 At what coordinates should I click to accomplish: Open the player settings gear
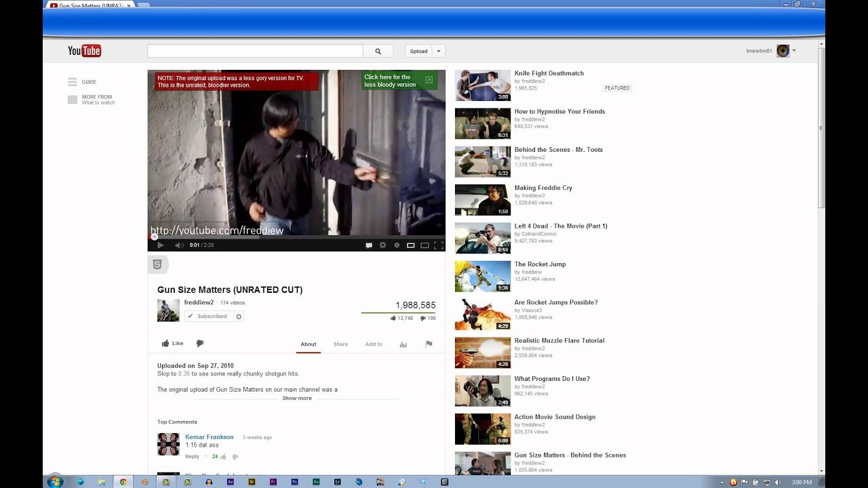point(382,245)
